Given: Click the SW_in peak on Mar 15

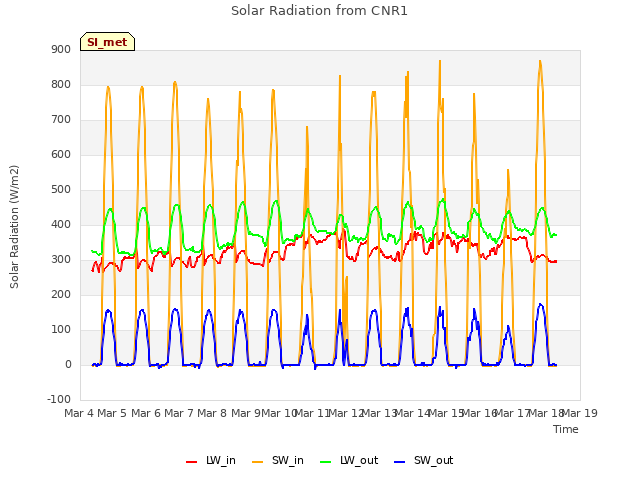Looking at the screenshot, I should click(440, 61).
